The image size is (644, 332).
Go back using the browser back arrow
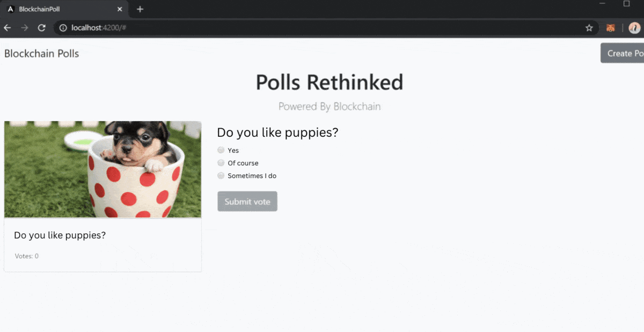(x=8, y=28)
